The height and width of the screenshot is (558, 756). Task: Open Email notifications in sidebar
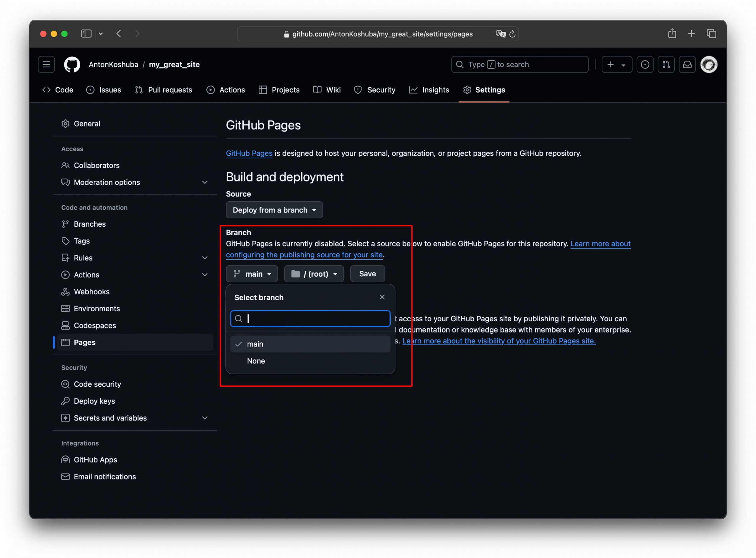tap(134, 477)
